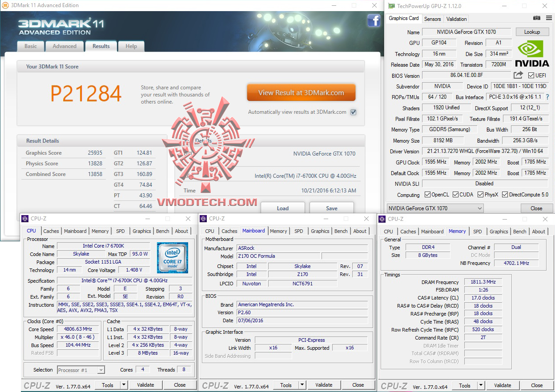The height and width of the screenshot is (392, 555).
Task: Click the Z170 OC Formula model field
Action: click(x=278, y=256)
